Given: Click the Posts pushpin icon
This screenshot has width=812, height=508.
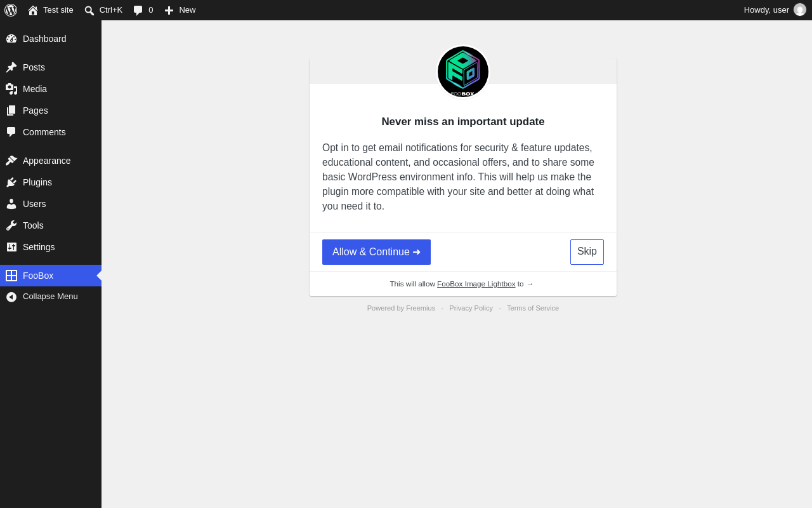Looking at the screenshot, I should [x=11, y=67].
